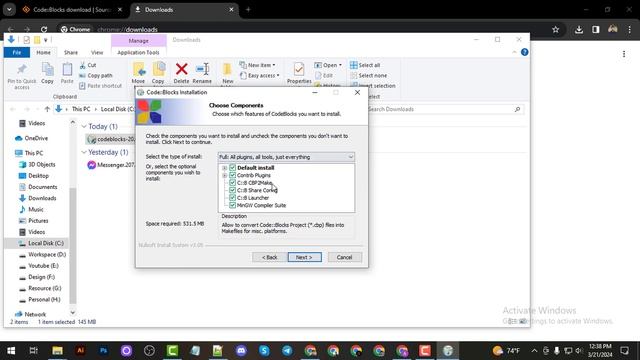The width and height of the screenshot is (640, 360).
Task: Reload the Chrome page
Action: pos(44,29)
